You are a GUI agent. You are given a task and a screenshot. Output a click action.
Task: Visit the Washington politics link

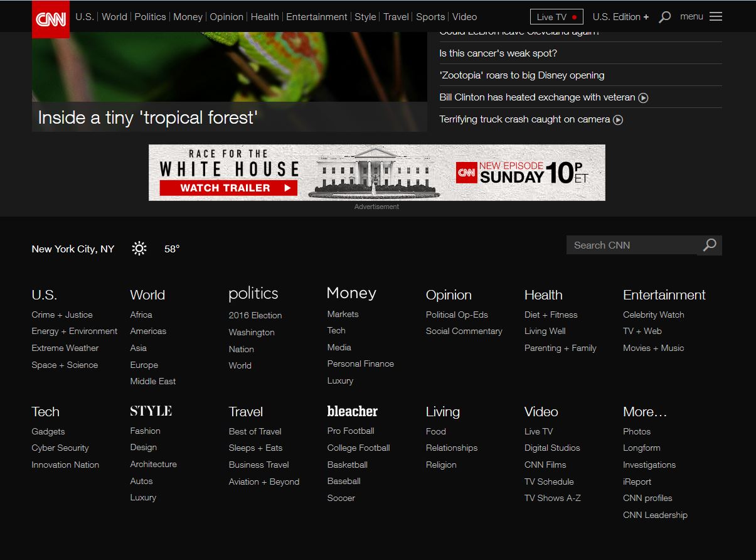[252, 332]
